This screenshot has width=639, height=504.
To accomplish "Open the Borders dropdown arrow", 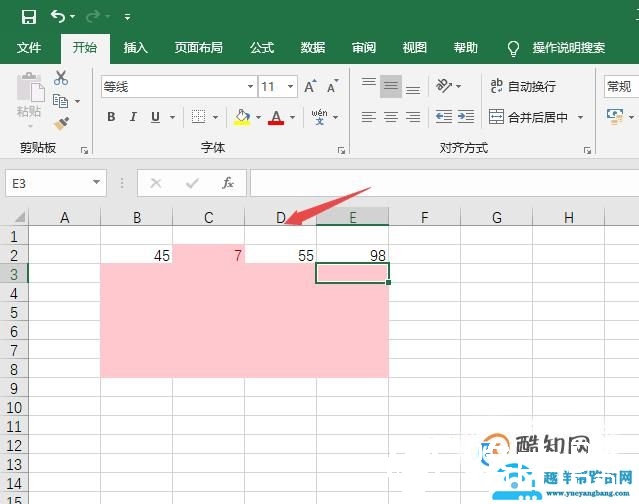I will 215,117.
